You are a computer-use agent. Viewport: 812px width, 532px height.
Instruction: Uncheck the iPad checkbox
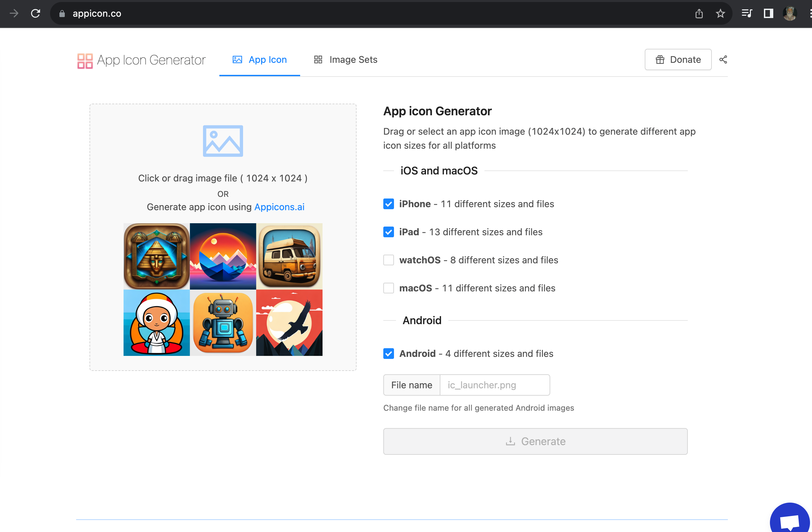[x=388, y=232]
